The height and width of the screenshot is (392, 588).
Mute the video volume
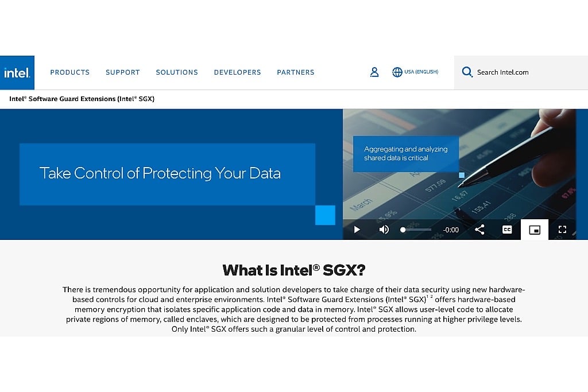[384, 230]
